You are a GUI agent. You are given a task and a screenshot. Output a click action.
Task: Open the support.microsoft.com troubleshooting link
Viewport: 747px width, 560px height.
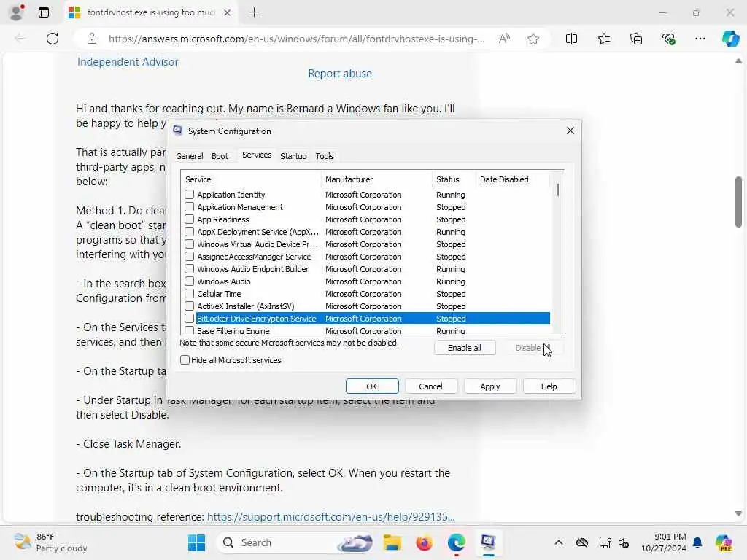pos(330,517)
